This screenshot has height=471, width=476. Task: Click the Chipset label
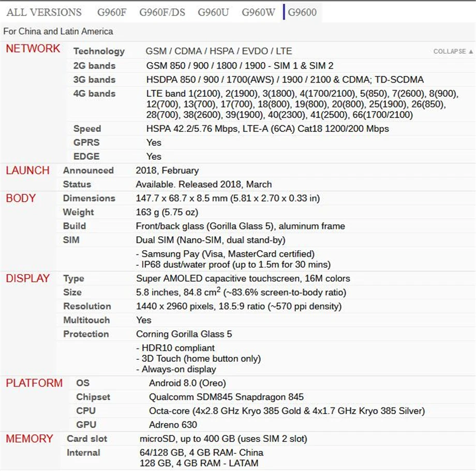[93, 397]
